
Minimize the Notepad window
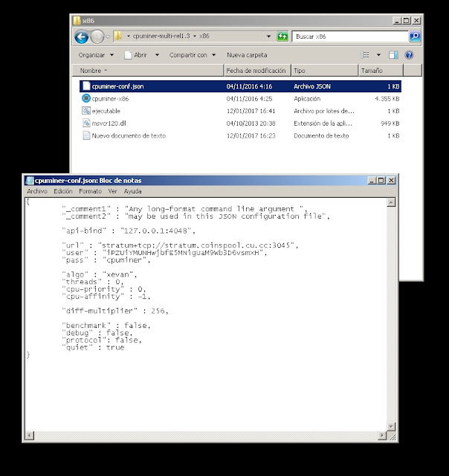point(372,180)
